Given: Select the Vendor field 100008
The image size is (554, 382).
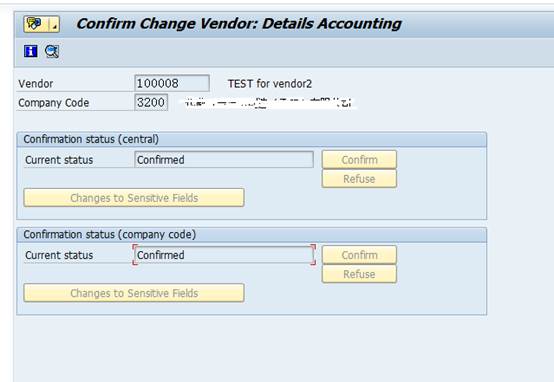Looking at the screenshot, I should click(172, 83).
